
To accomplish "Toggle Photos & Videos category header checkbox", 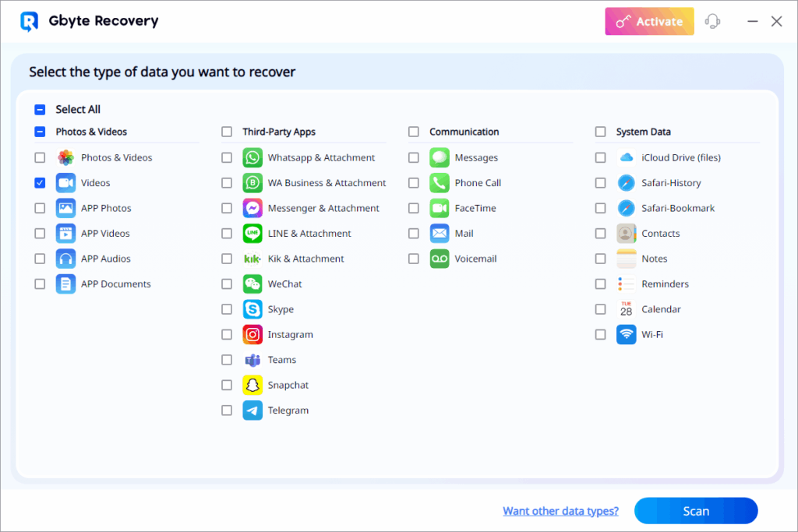I will [40, 132].
